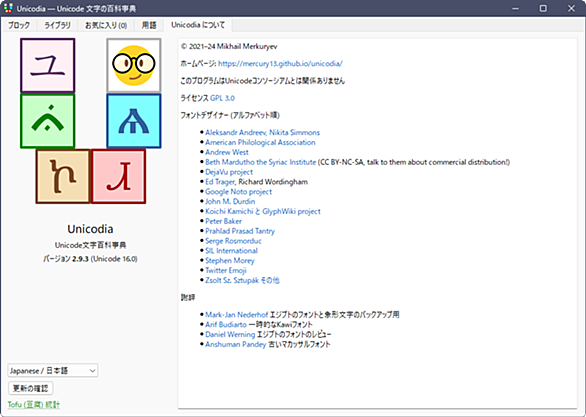Screen dimensions: 586x417
Task: Click the CC BY-NC-SA license note text
Action: (414, 162)
